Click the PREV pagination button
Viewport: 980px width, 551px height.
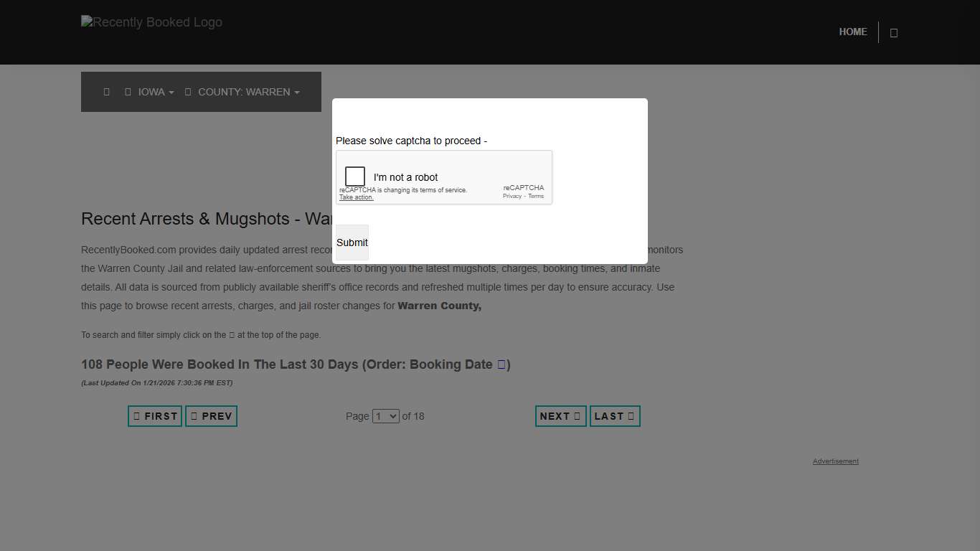(211, 416)
